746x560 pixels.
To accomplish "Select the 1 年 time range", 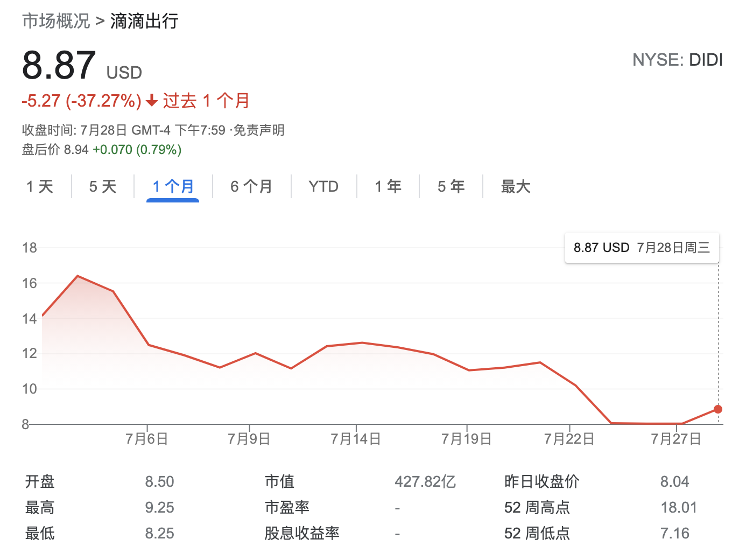I will coord(388,187).
